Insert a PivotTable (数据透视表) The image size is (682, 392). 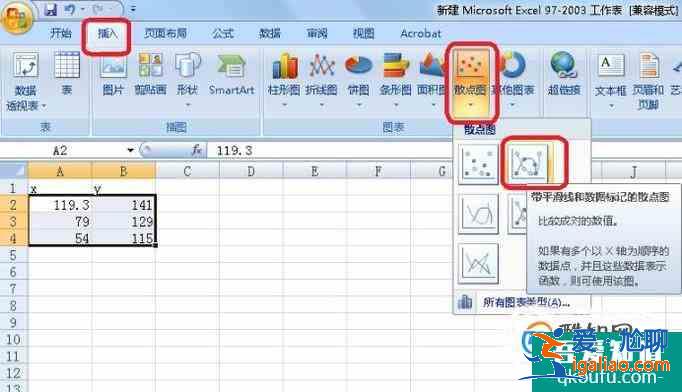tap(25, 81)
